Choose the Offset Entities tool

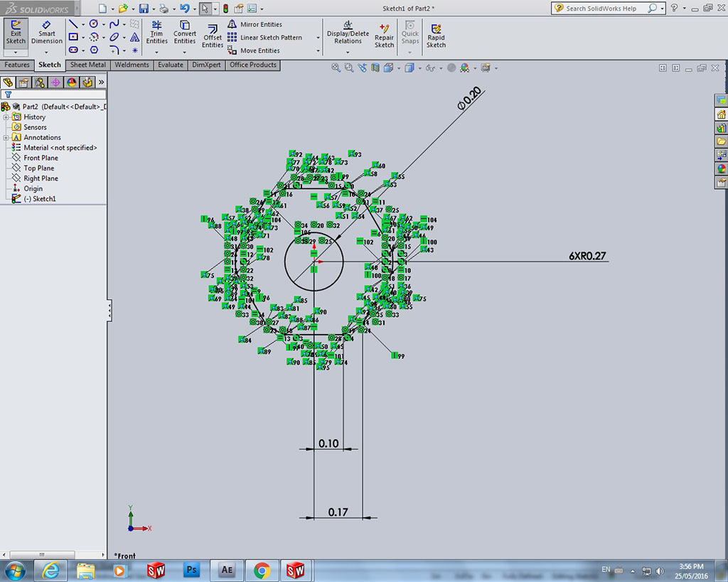[x=213, y=37]
